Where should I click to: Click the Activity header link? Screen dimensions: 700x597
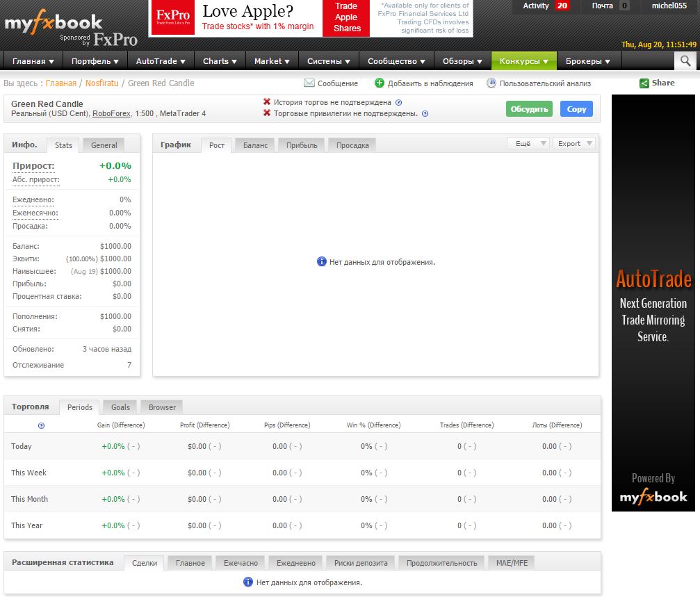[536, 6]
